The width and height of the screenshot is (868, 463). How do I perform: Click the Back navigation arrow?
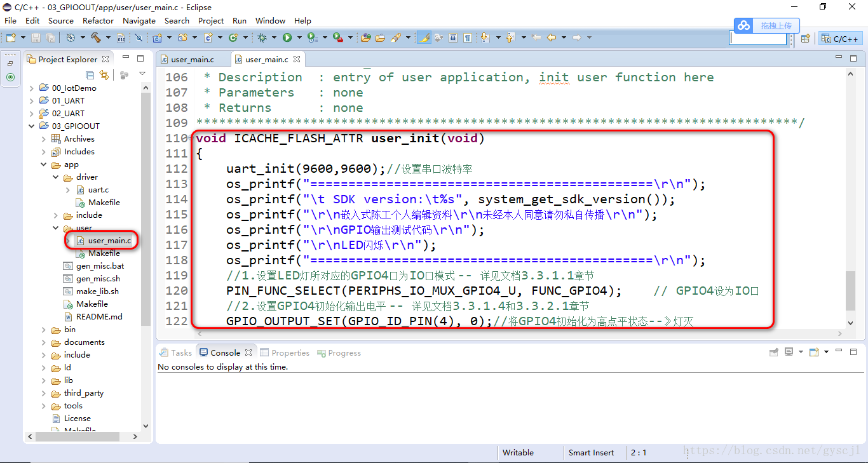click(552, 37)
